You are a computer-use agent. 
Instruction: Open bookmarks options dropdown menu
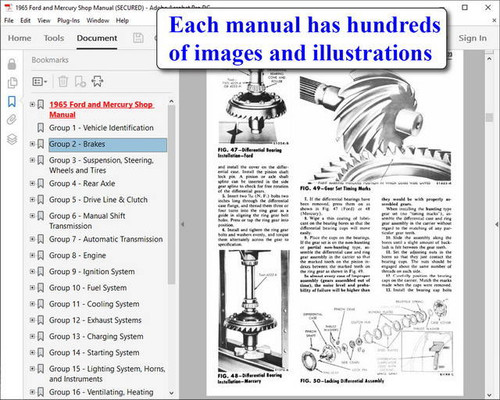click(39, 81)
